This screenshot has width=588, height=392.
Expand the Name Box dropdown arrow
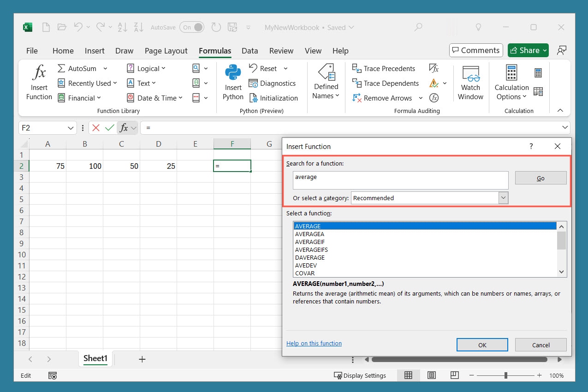point(71,128)
